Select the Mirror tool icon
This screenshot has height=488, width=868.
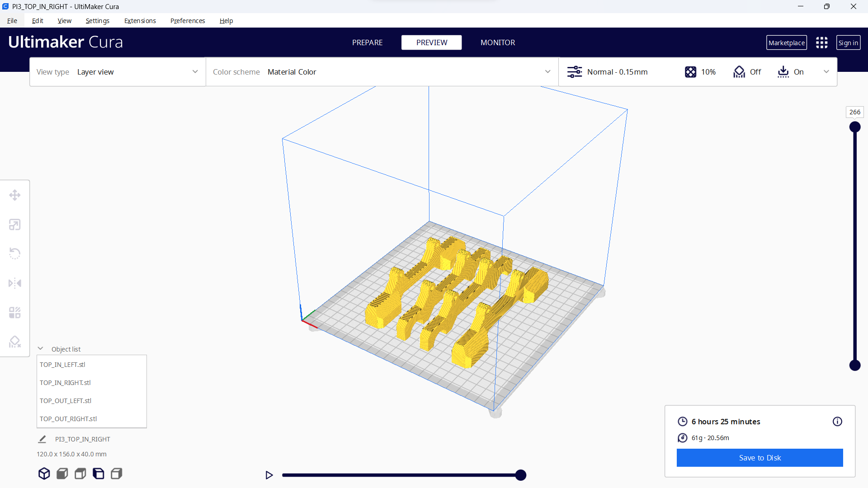pyautogui.click(x=15, y=283)
